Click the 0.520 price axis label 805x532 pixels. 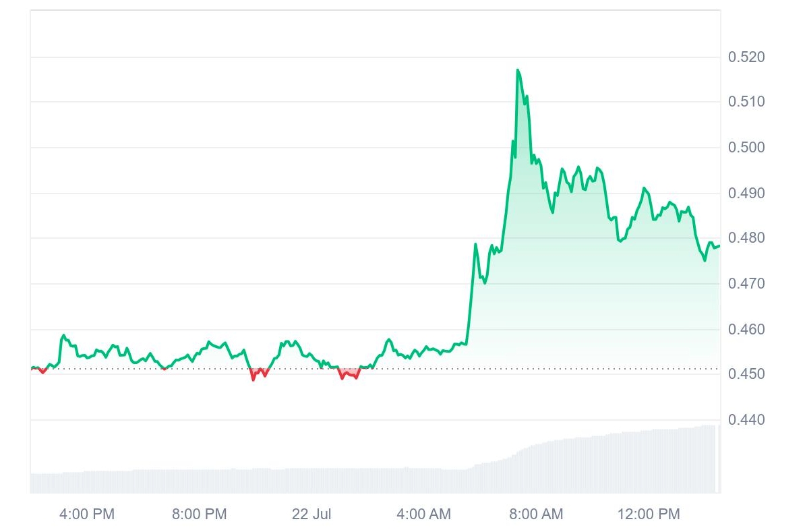[x=746, y=57]
